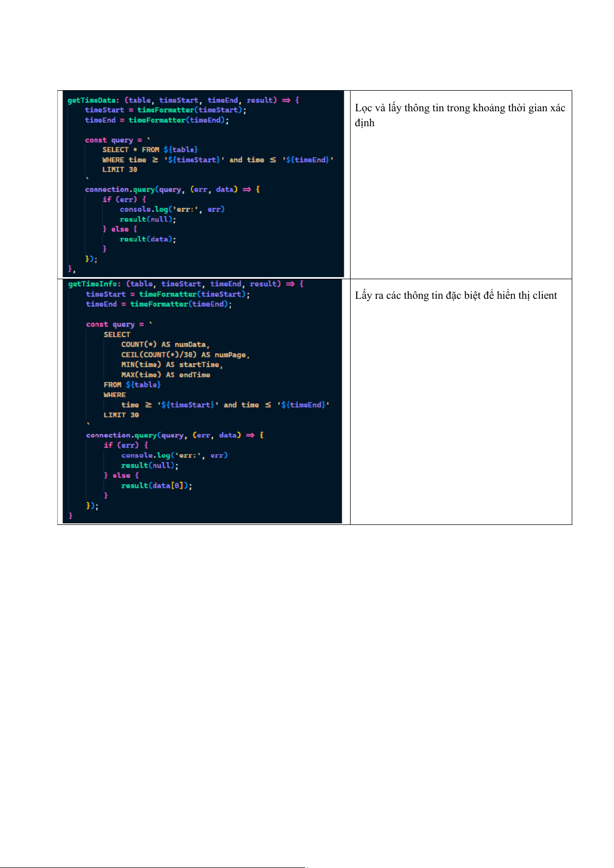Click the 'result(data);' statement in getTimeData
Viewport: 614px width, 868px height.
pos(147,240)
